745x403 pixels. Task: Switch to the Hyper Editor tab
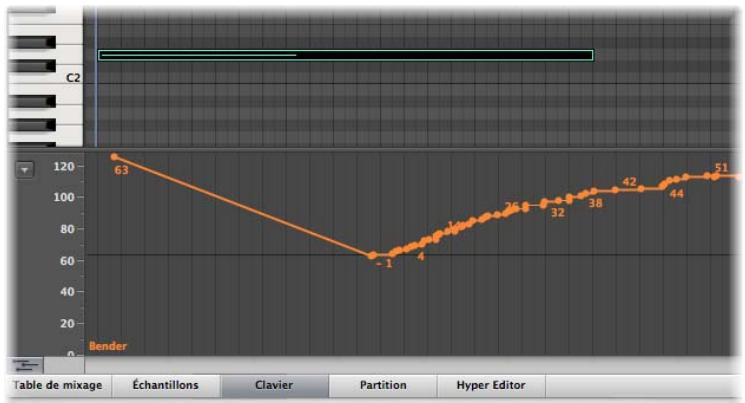491,385
